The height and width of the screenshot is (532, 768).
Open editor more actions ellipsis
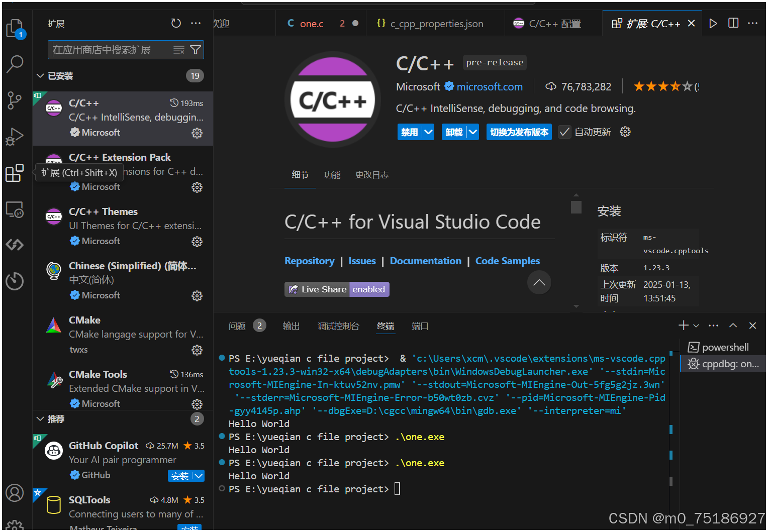point(752,23)
